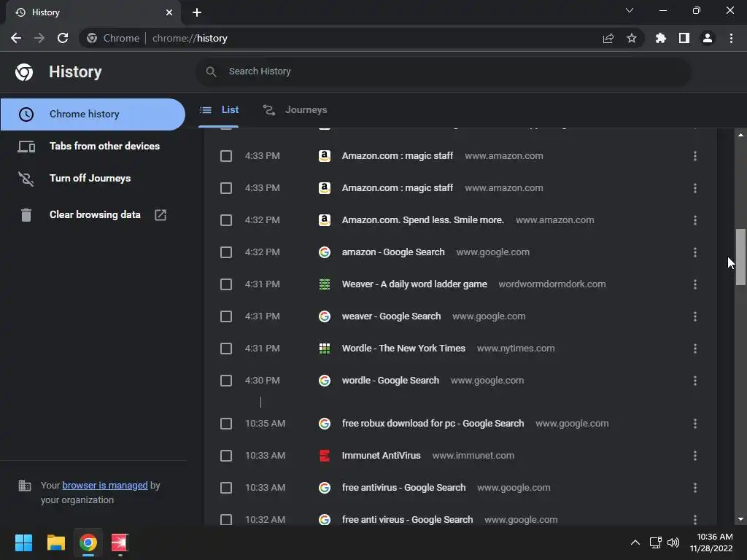This screenshot has height=560, width=747.
Task: Open Weaver - A daily word ladder game link
Action: pyautogui.click(x=414, y=284)
